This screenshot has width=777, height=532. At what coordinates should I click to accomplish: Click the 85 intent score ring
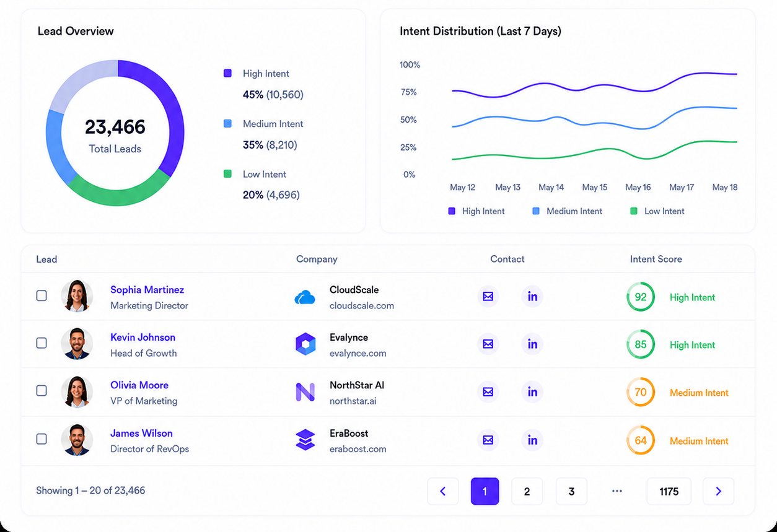641,344
